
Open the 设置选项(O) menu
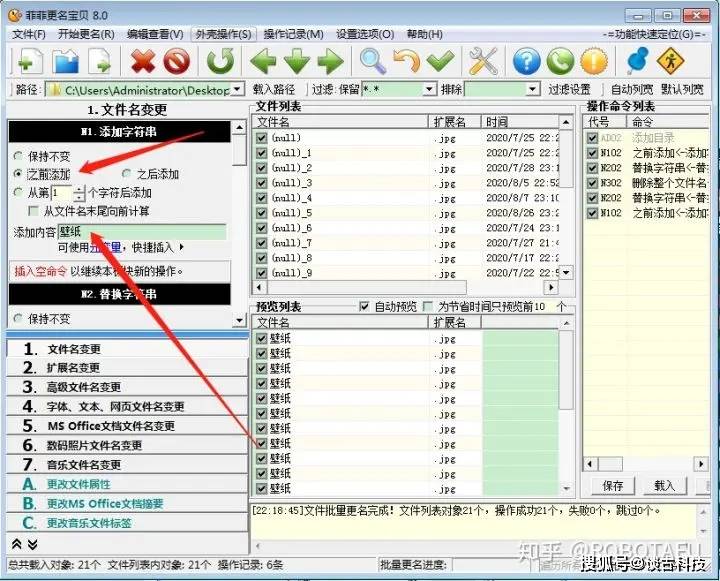point(365,34)
